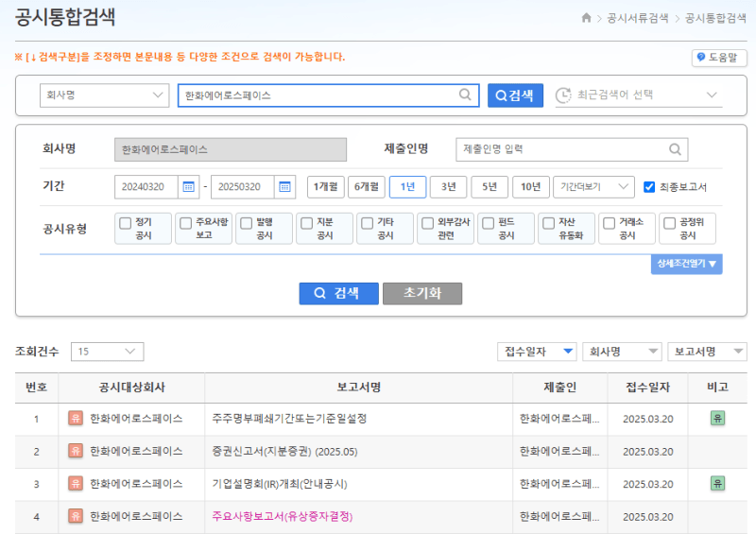Screen dimensions: 756x534
Task: Sort by 접수일자 dropdown
Action: click(538, 352)
